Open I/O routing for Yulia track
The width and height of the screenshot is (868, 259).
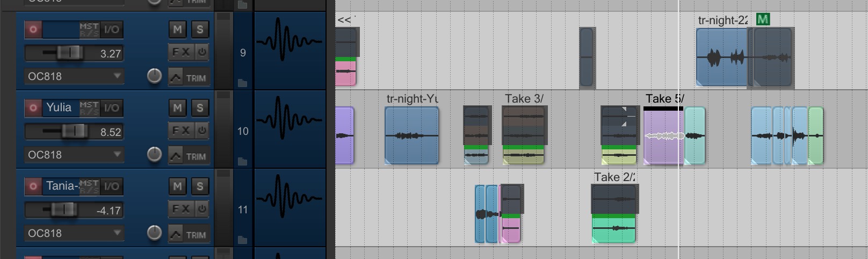click(112, 108)
